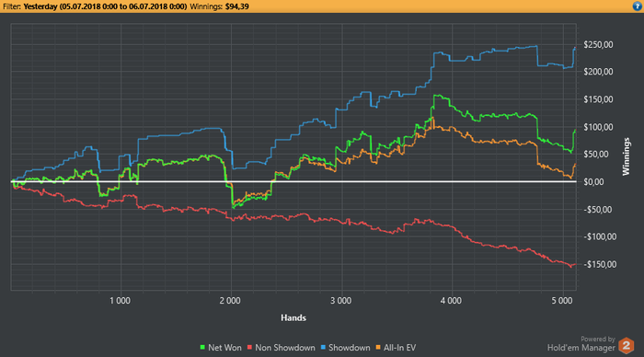Click the blue Showdown color swatch
The image size is (644, 357).
[x=323, y=348]
